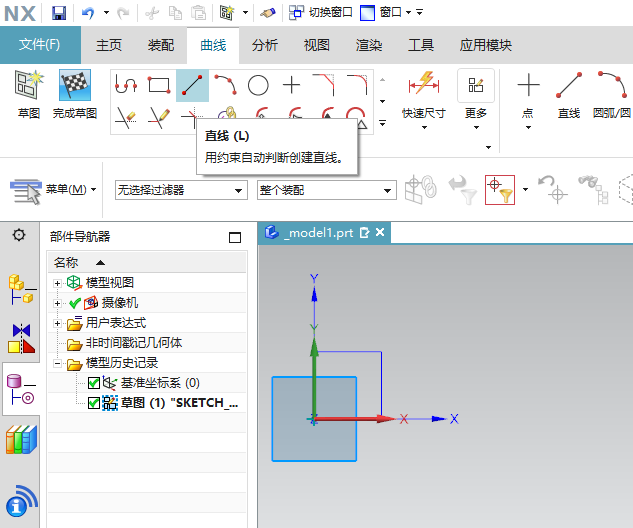The image size is (633, 528).
Task: Expand the sketch curve gallery arrow
Action: (x=382, y=123)
